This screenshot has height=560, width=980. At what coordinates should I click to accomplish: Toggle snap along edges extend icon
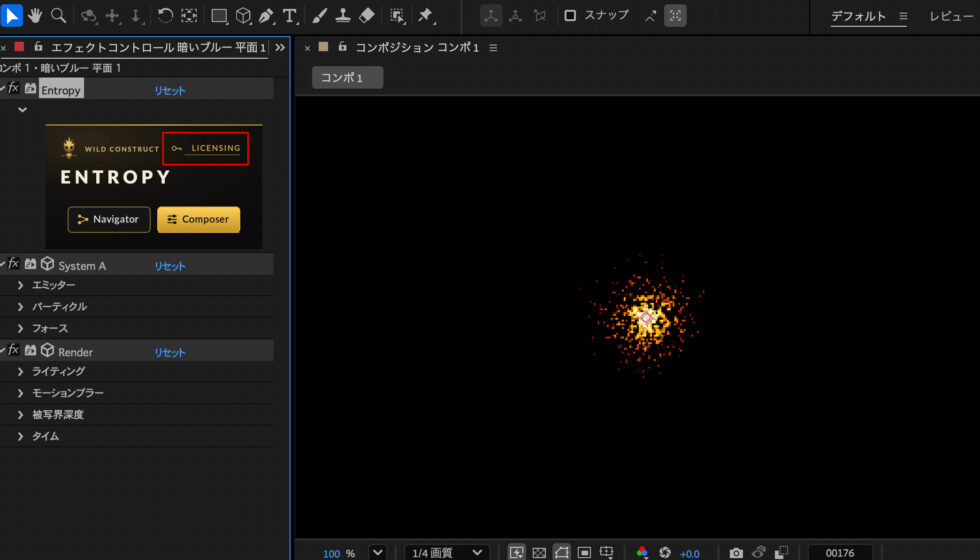coord(651,16)
